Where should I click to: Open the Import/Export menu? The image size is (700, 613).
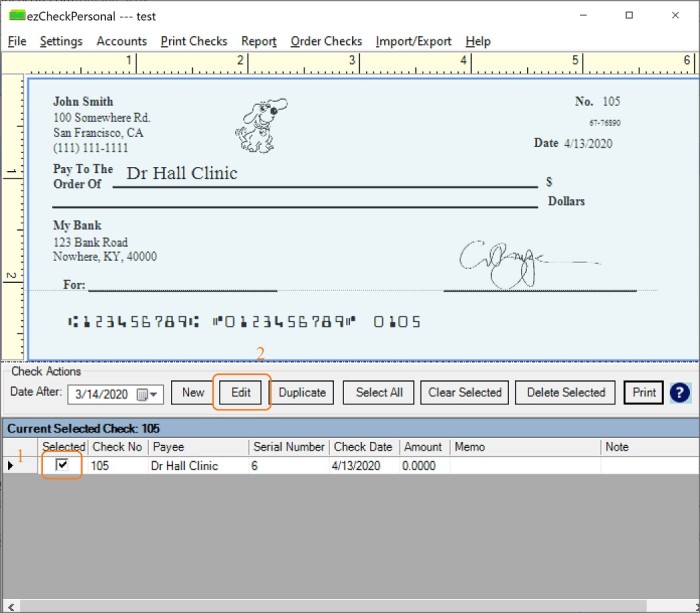coord(413,41)
